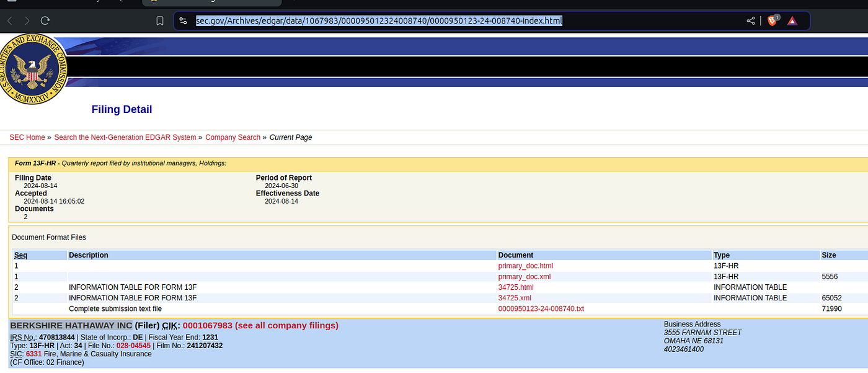Select size value 71990
Screen dimensions: 868x373
(x=831, y=308)
